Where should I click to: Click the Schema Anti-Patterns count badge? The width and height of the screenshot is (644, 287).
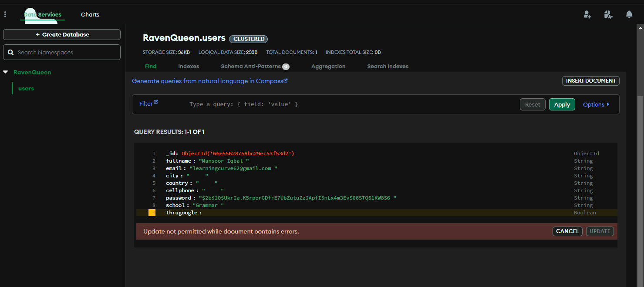point(286,67)
